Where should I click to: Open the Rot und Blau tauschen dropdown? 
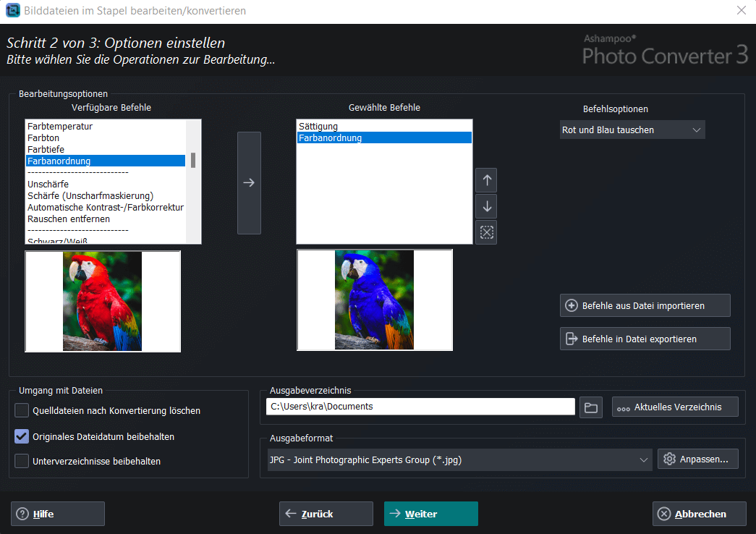click(x=632, y=130)
